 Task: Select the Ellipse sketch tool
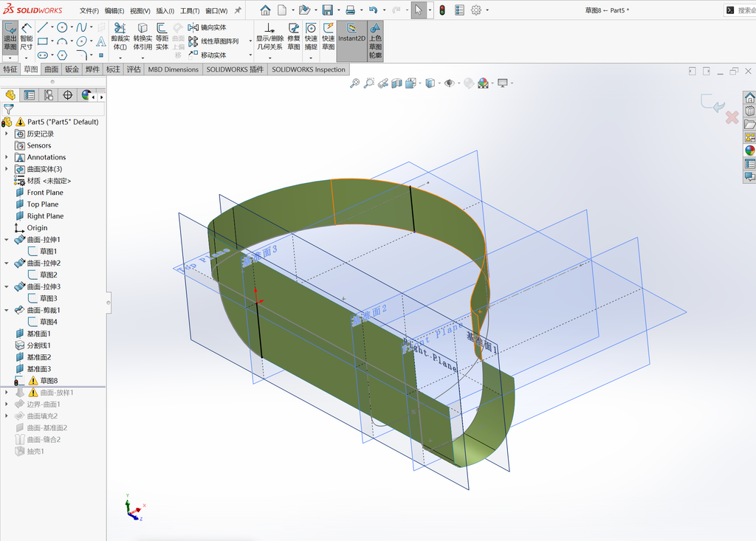click(81, 41)
